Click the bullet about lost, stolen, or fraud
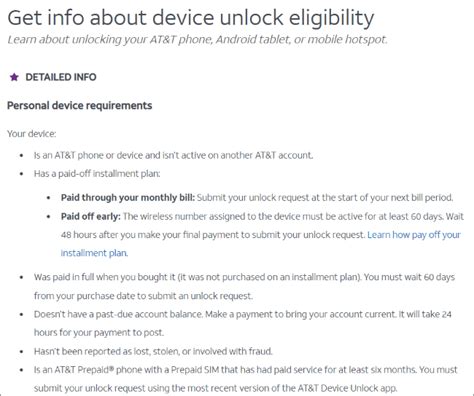474x396 pixels. (153, 351)
